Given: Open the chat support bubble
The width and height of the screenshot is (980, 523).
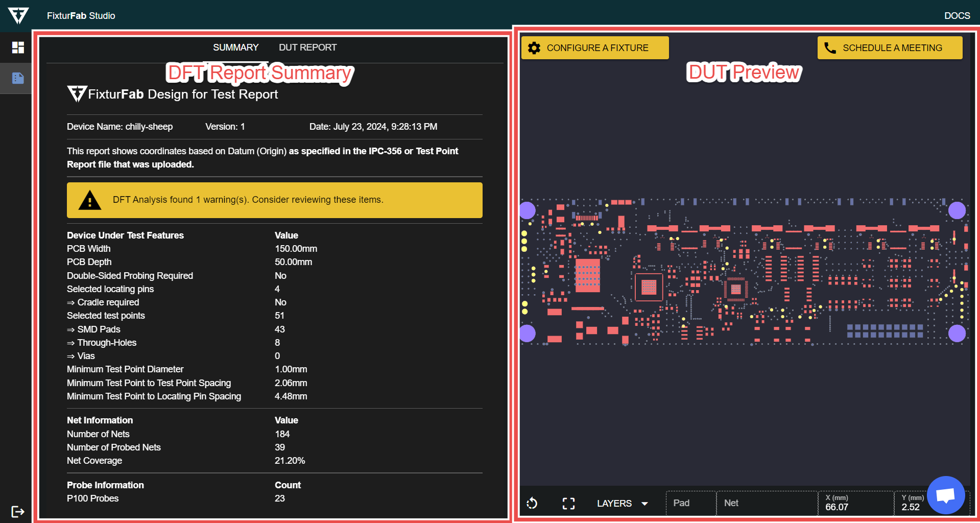Looking at the screenshot, I should pyautogui.click(x=945, y=495).
